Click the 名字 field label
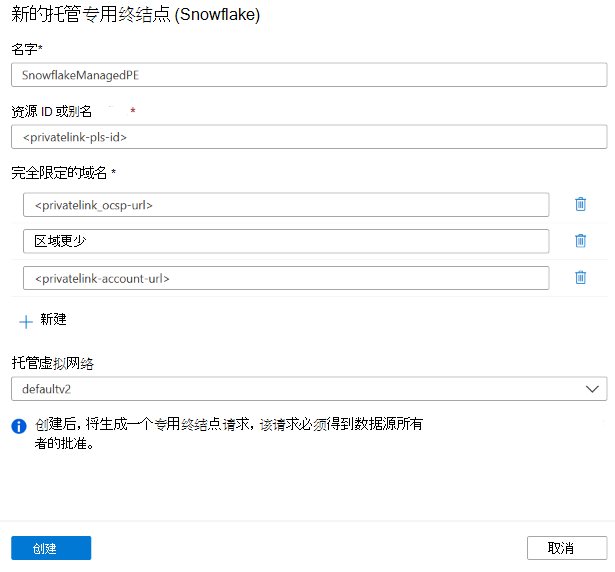Image resolution: width=615 pixels, height=572 pixels. (25, 49)
